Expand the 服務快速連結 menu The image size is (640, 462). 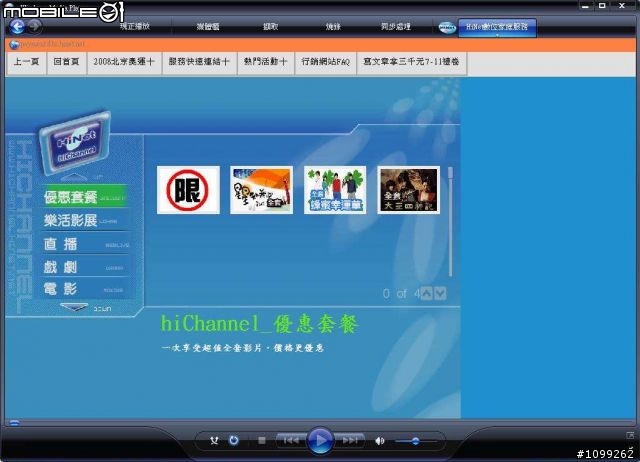(x=199, y=62)
